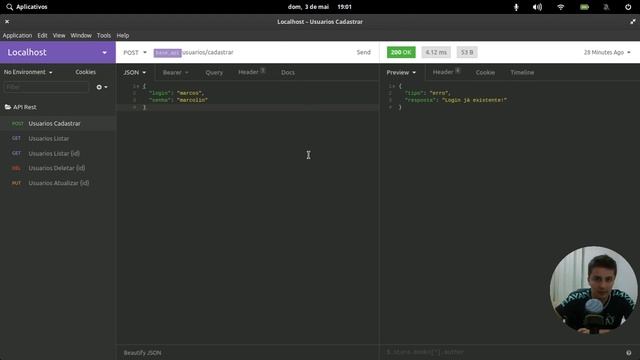Open the POST method dropdown
This screenshot has width=640, height=360.
(x=135, y=52)
